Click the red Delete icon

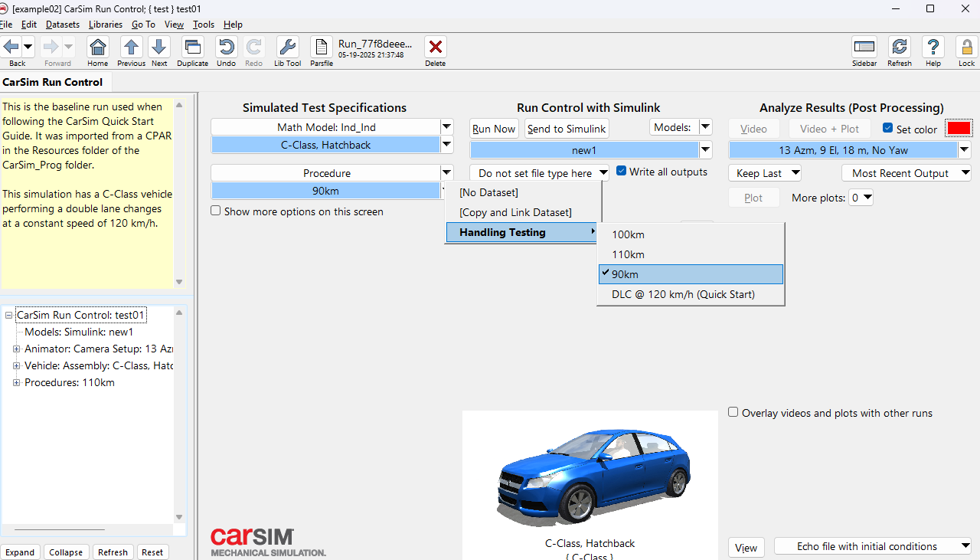coord(435,46)
